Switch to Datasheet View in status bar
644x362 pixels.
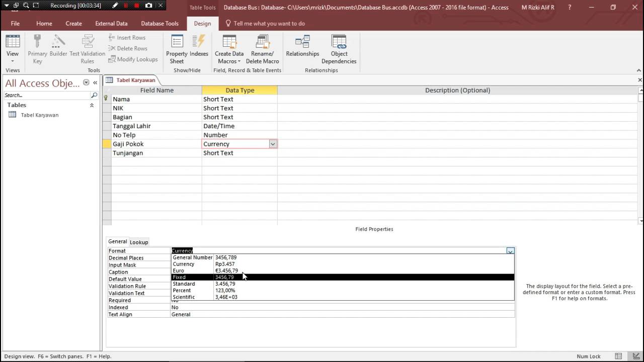point(619,356)
